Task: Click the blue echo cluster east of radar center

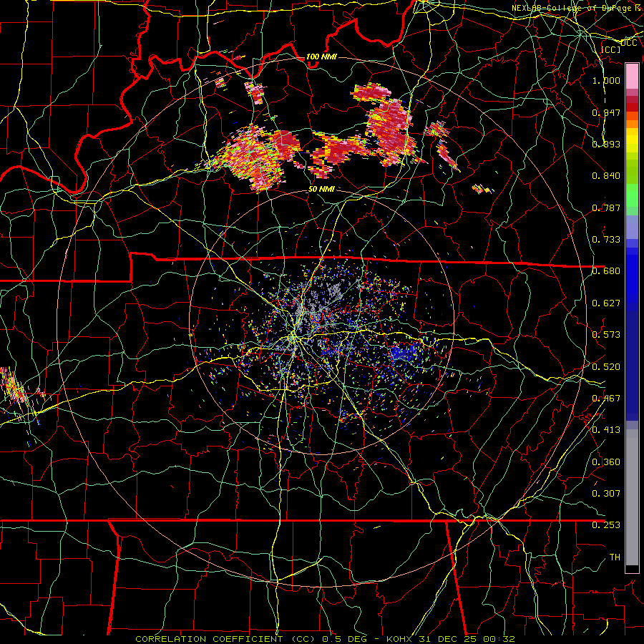Action: coord(404,353)
